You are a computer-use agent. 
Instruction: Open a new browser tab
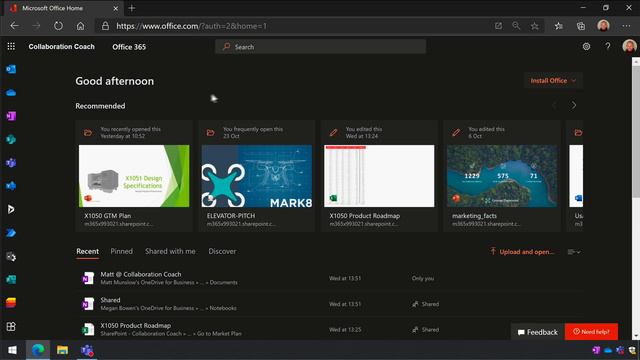131,8
